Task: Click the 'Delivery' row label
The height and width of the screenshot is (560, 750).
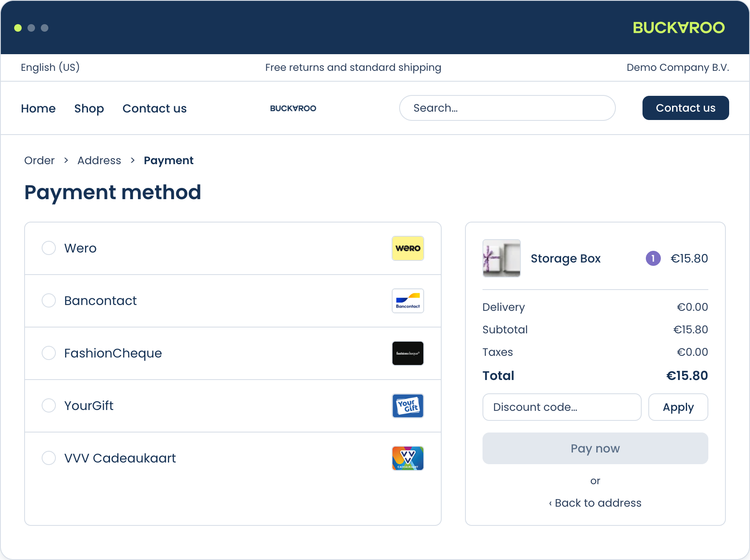Action: 503,307
